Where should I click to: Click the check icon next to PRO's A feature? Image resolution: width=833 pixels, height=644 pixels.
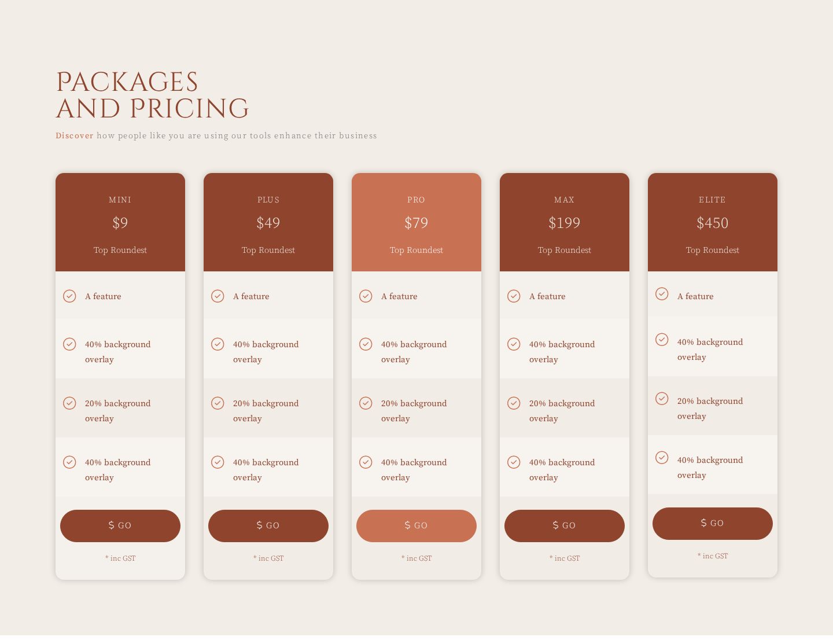coord(366,296)
